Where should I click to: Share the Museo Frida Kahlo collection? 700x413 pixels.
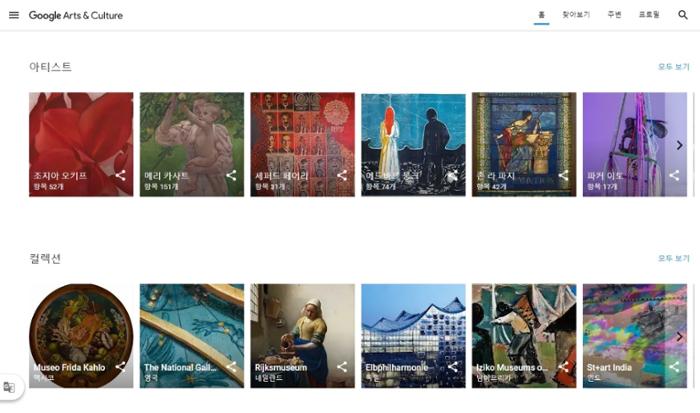tap(120, 367)
